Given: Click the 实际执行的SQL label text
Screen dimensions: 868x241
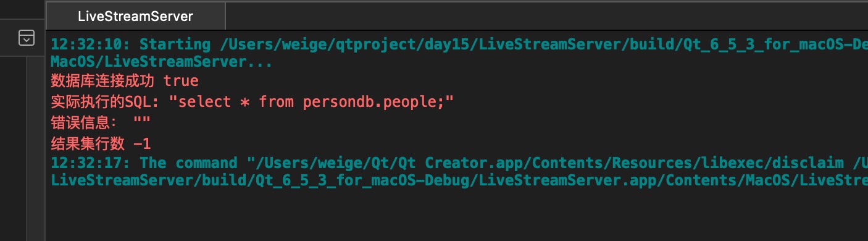Looking at the screenshot, I should 105,101.
